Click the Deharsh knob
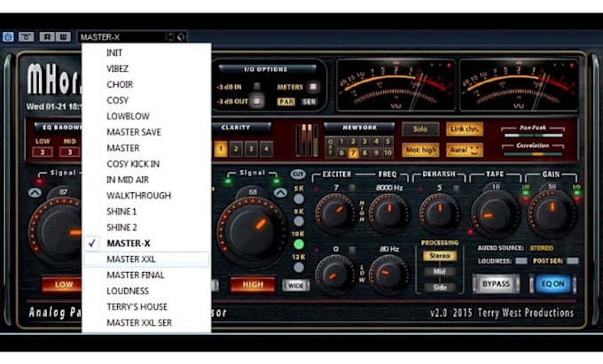The width and height of the screenshot is (603, 364). coord(440,213)
